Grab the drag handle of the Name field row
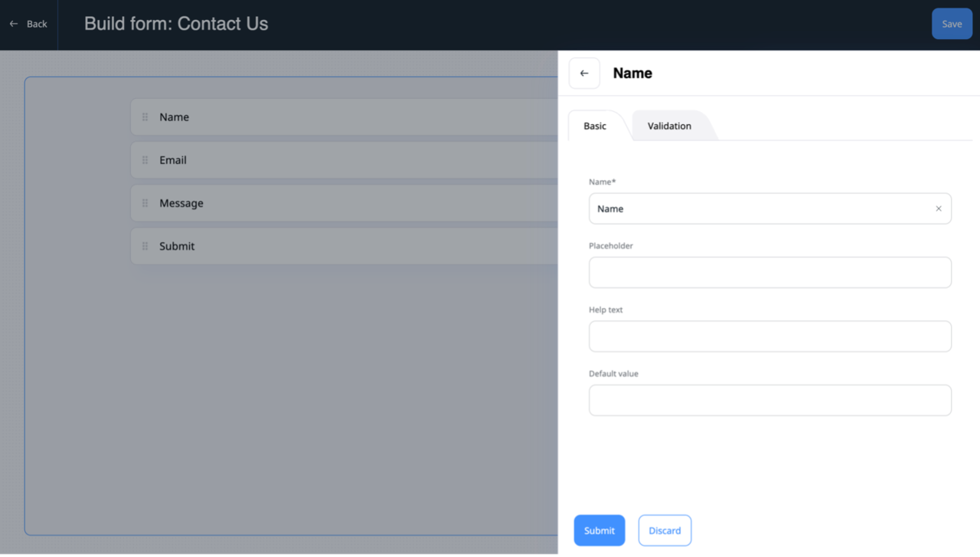The width and height of the screenshot is (980, 557). 145,117
